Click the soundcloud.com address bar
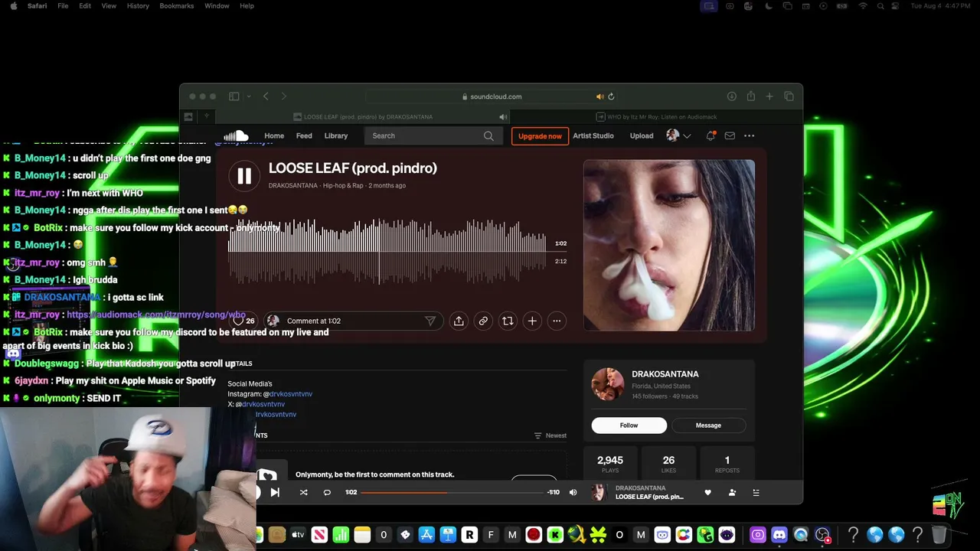The image size is (980, 551). click(x=492, y=96)
